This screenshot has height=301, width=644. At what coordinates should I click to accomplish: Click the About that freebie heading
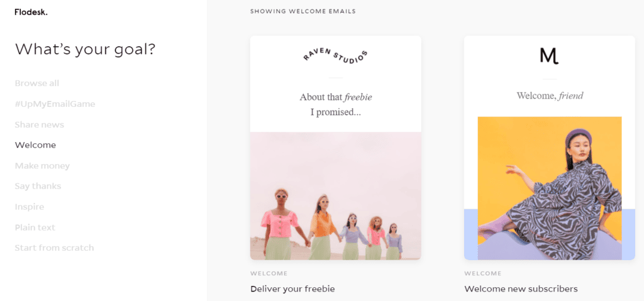click(336, 105)
